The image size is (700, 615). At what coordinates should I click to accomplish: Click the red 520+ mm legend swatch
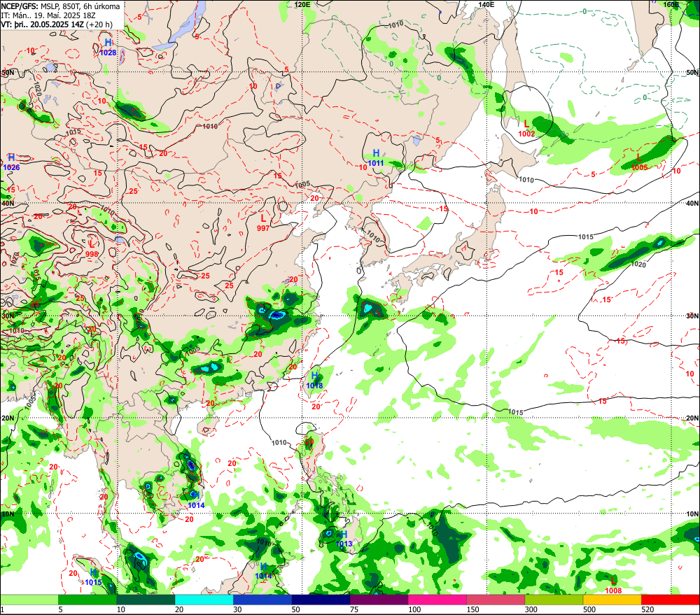[670, 600]
